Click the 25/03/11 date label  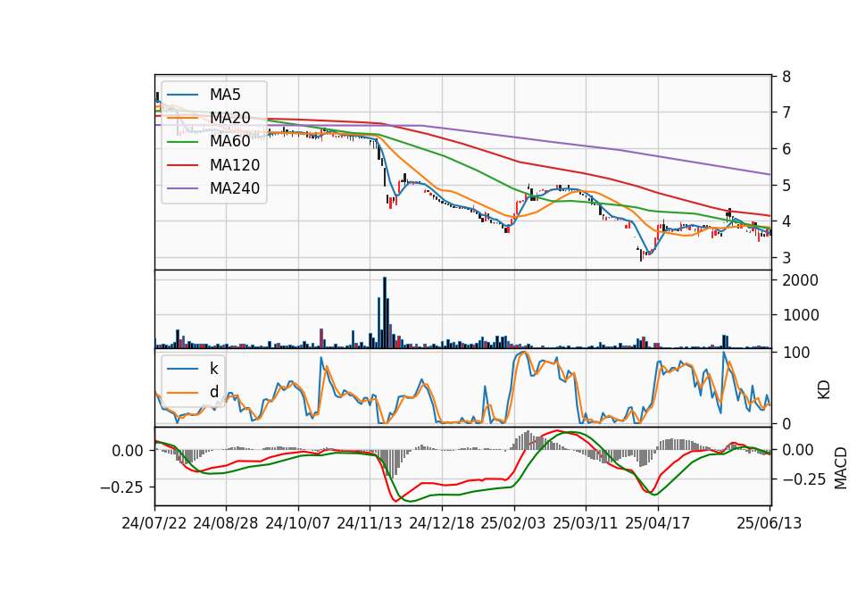(x=586, y=523)
